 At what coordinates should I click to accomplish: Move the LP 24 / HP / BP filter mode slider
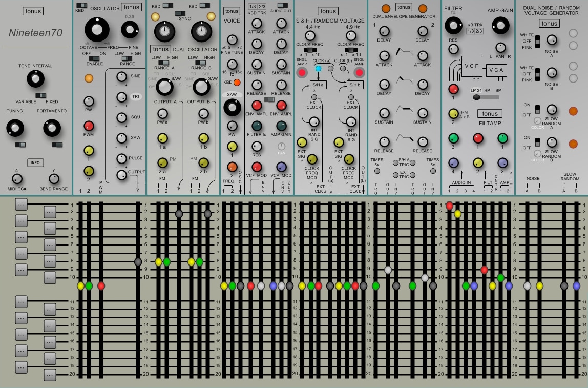click(x=486, y=97)
